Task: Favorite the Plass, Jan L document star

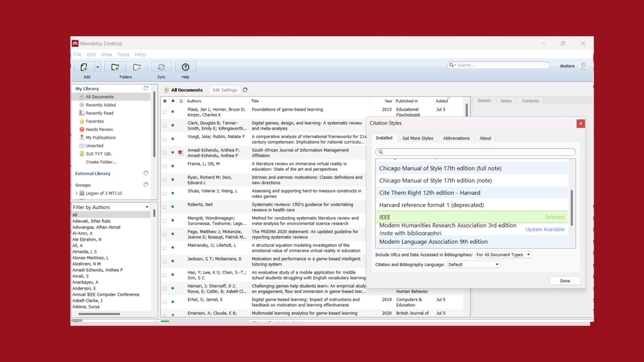Action: pyautogui.click(x=165, y=112)
